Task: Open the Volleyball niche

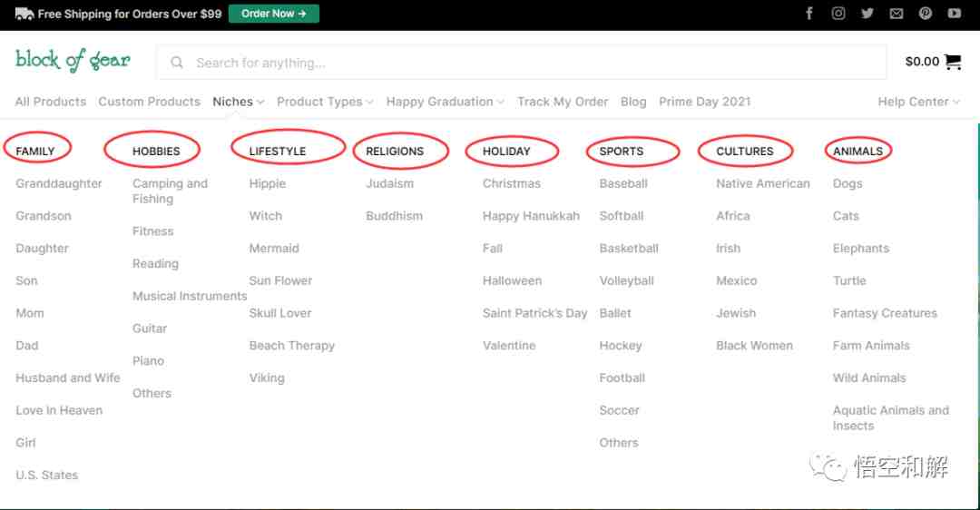Action: 626,280
